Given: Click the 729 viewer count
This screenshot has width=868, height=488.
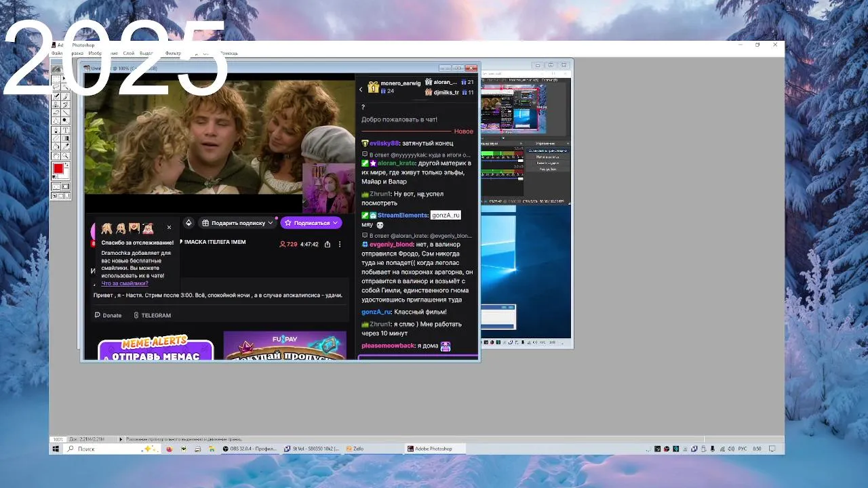Looking at the screenshot, I should 289,245.
